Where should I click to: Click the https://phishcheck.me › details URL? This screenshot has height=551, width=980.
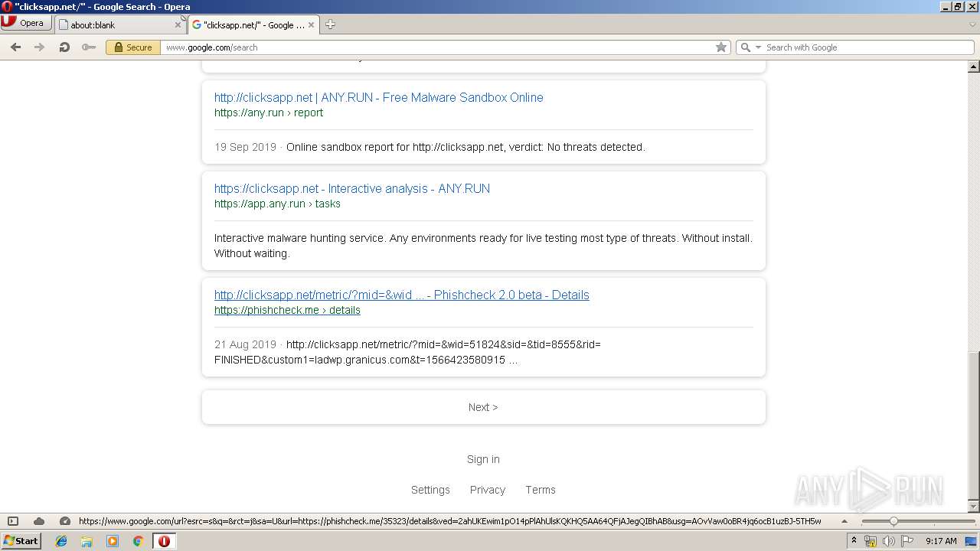point(287,310)
